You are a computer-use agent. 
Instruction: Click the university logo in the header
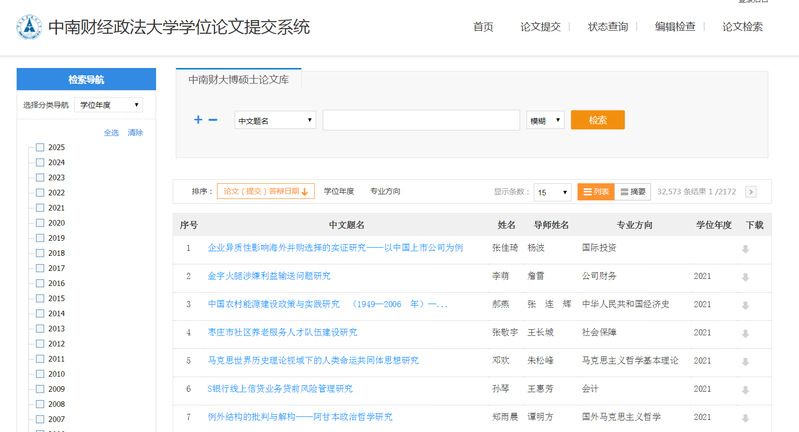click(x=28, y=27)
